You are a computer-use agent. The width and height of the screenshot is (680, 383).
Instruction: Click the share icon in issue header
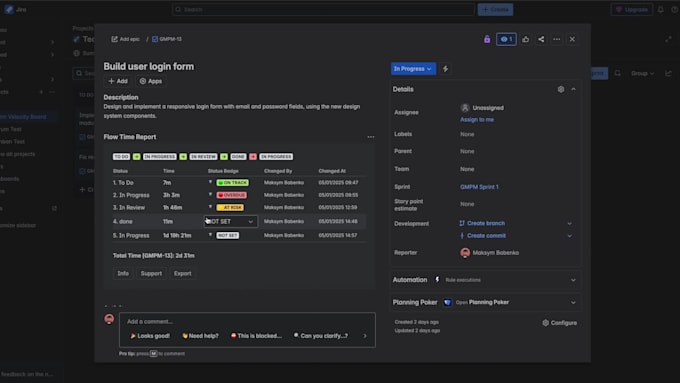tap(541, 39)
